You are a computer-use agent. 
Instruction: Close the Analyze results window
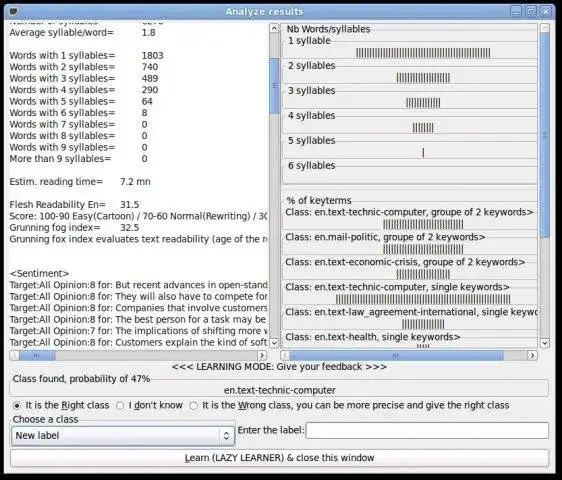point(546,11)
